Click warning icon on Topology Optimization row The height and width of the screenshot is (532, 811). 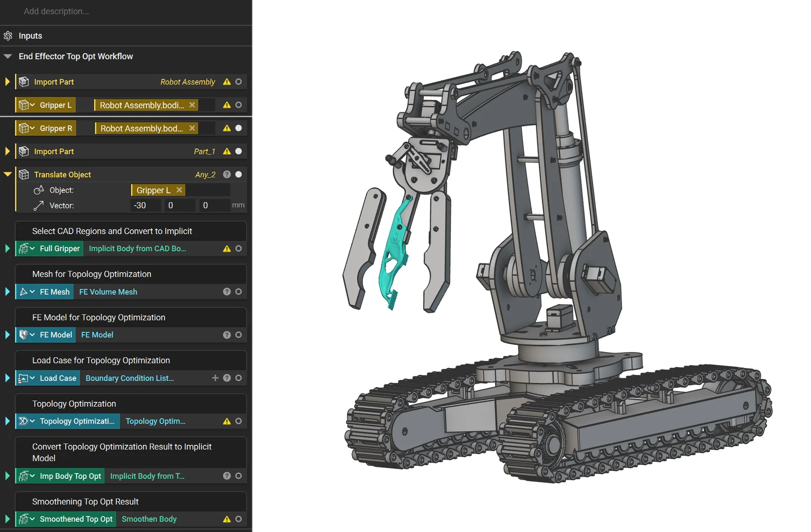click(227, 421)
